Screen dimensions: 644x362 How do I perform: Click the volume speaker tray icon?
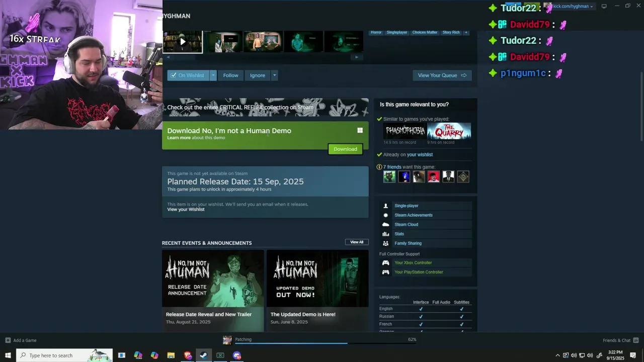[590, 355]
